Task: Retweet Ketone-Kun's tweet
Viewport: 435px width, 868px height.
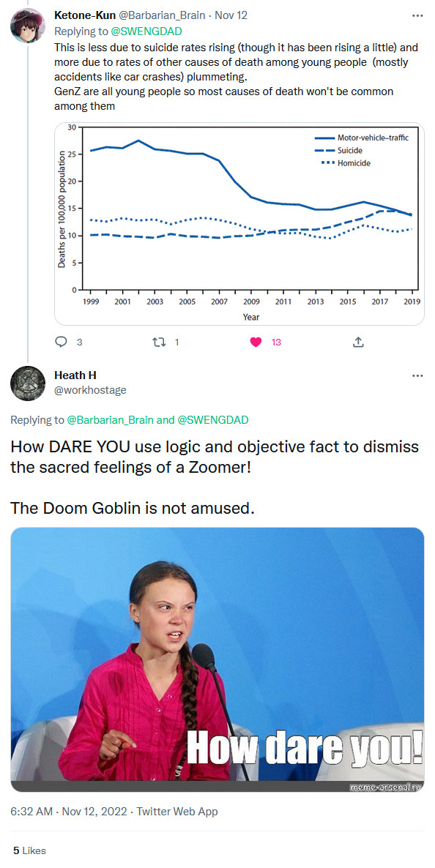Action: 158,342
